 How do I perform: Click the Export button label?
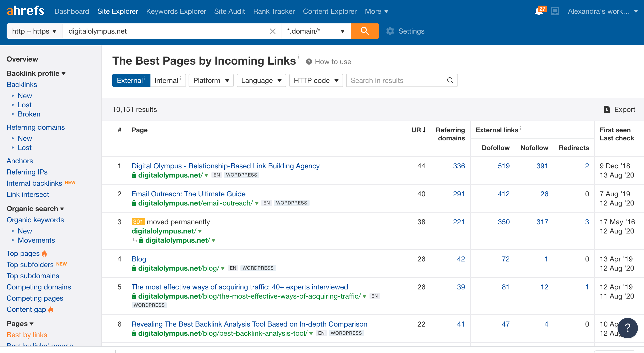coord(625,109)
